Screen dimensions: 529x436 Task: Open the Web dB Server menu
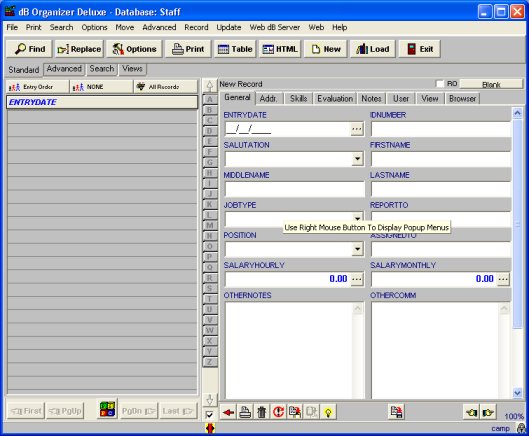click(275, 27)
